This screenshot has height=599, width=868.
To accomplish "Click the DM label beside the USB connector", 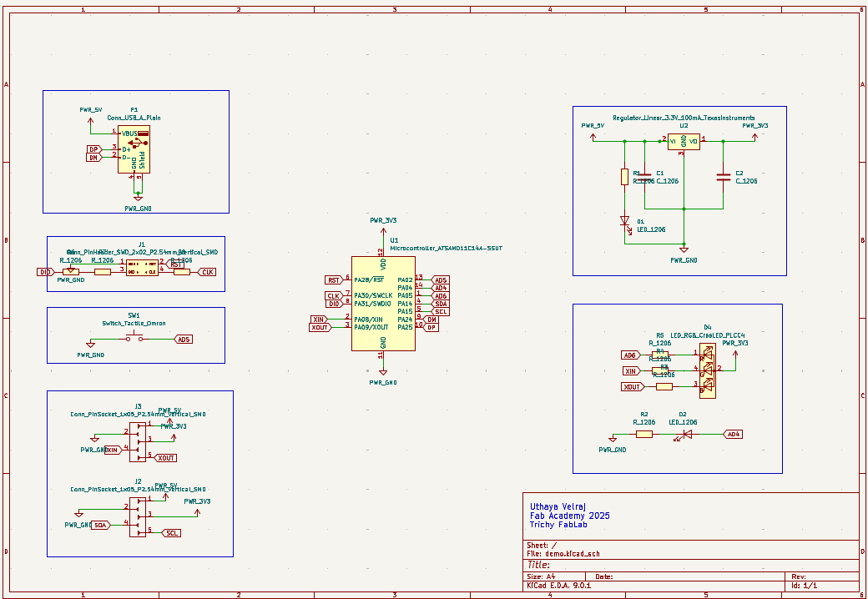I will point(94,158).
